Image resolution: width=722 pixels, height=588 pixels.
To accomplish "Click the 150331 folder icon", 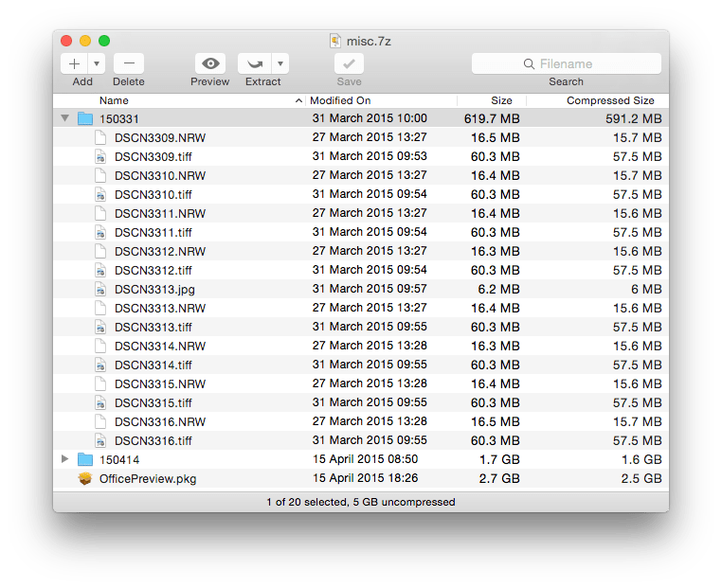I will [85, 118].
